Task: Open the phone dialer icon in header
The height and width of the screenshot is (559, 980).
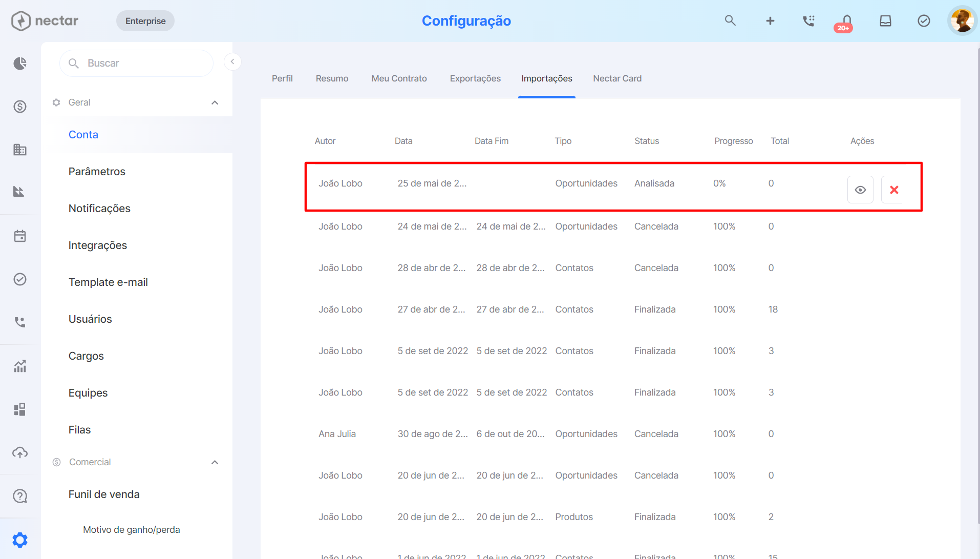Action: coord(808,20)
